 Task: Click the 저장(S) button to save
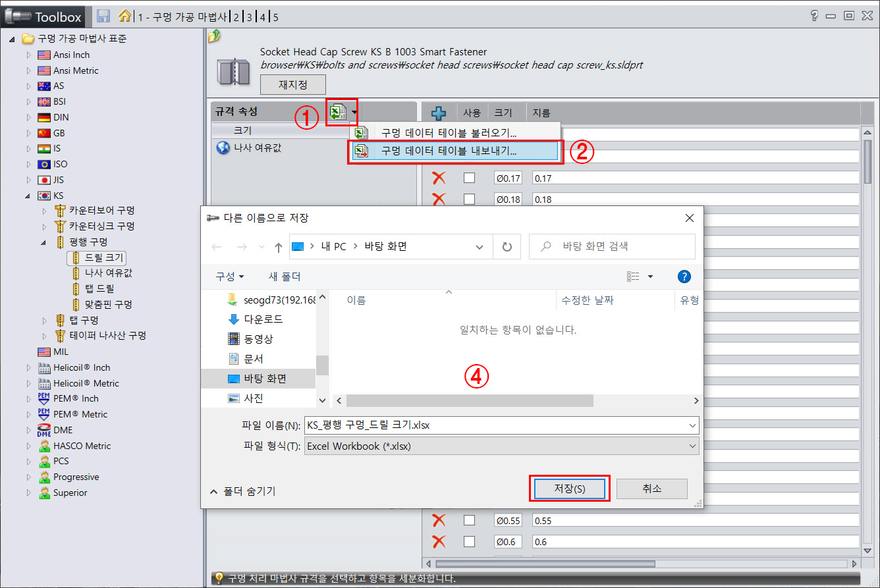pyautogui.click(x=569, y=488)
